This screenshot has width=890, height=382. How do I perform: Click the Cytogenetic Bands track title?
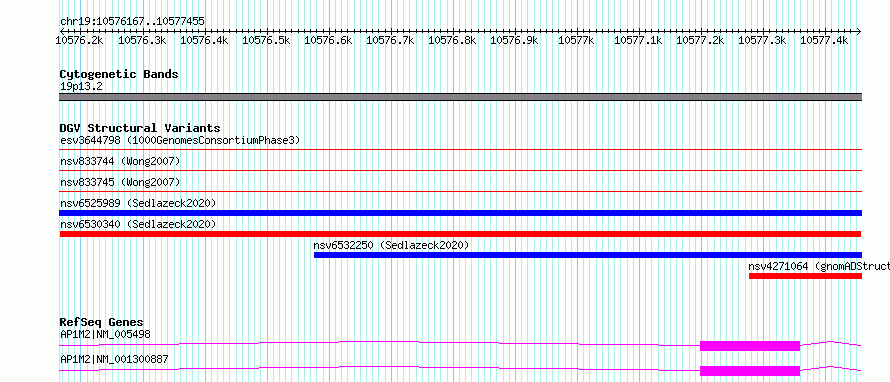[119, 74]
